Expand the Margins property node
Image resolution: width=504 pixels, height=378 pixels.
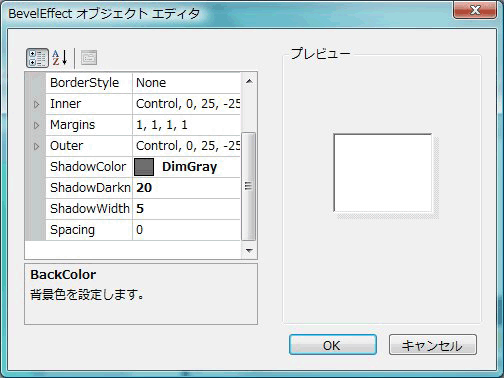pos(36,125)
